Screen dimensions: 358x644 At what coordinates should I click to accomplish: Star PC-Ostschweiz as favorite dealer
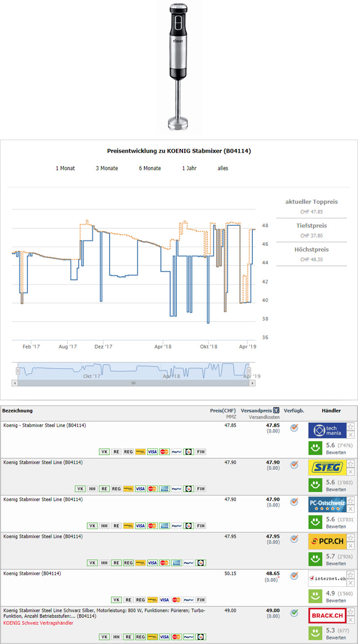pos(351,501)
